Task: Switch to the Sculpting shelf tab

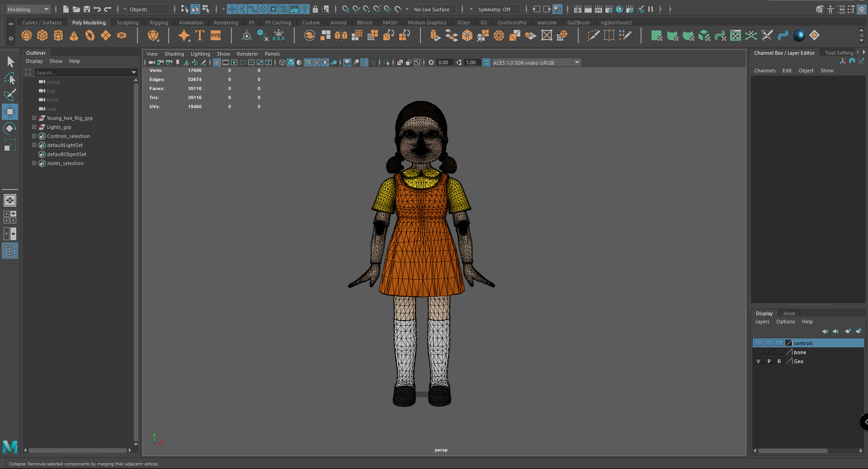Action: click(x=127, y=23)
